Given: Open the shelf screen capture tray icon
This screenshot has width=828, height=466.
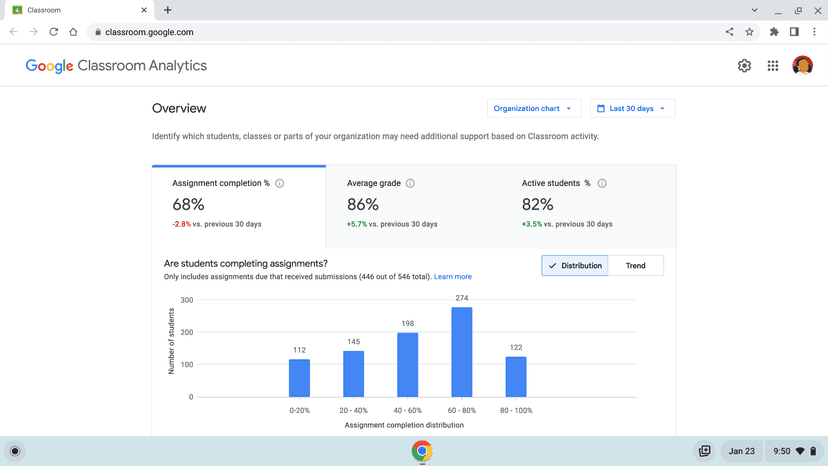Looking at the screenshot, I should point(704,451).
